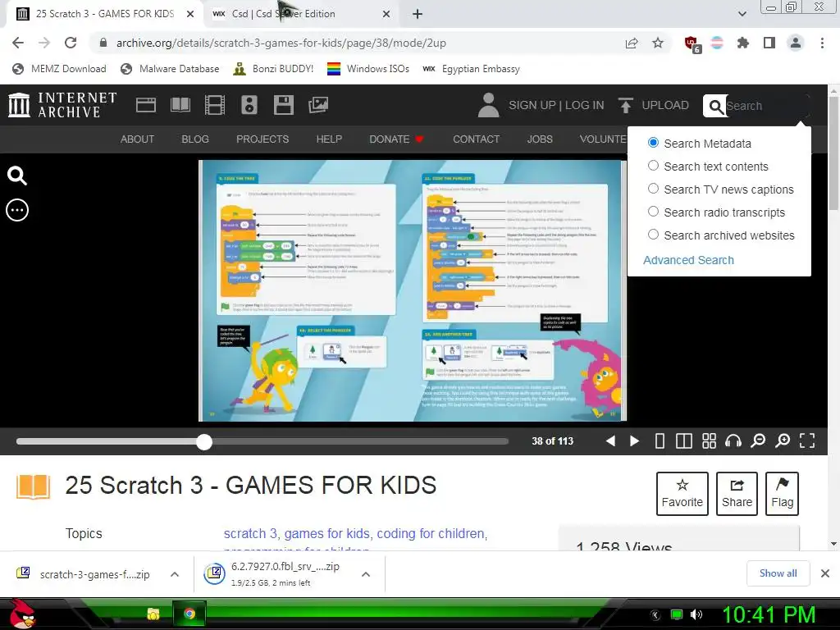This screenshot has height=630, width=840.
Task: Open the scratch 3 topic link
Action: tap(250, 533)
